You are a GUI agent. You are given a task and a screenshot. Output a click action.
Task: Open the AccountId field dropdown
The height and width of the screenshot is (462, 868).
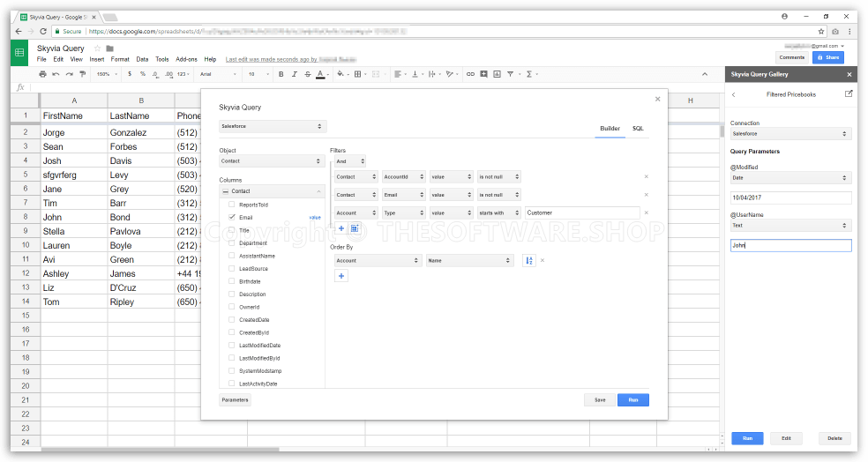pos(403,177)
